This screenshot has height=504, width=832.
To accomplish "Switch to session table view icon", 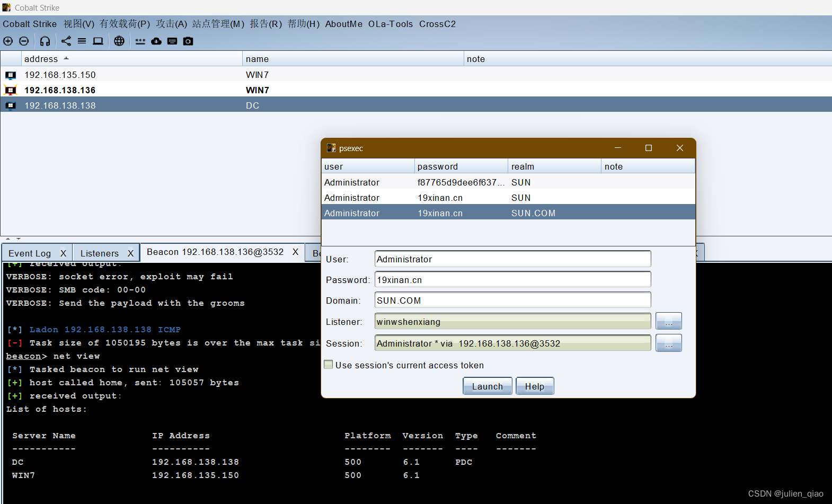I will click(82, 41).
